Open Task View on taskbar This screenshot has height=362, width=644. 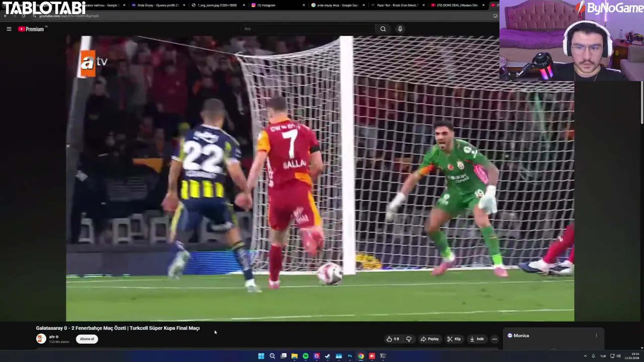click(283, 356)
